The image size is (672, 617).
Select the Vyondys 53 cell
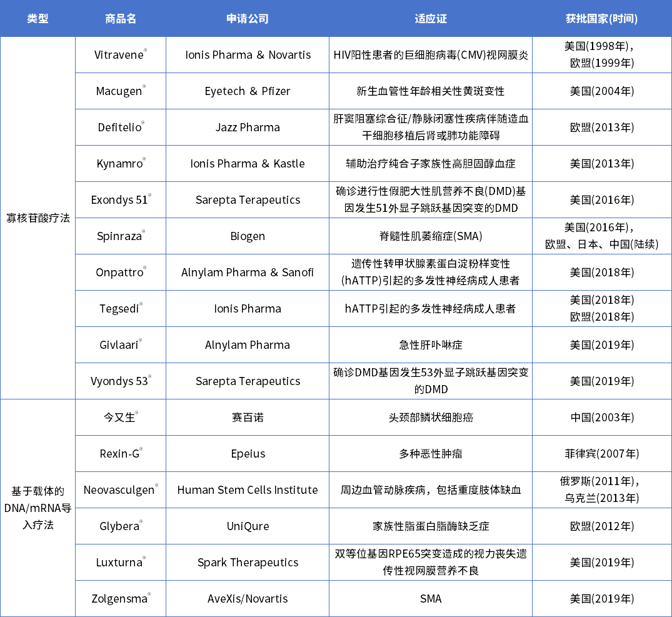(120, 381)
